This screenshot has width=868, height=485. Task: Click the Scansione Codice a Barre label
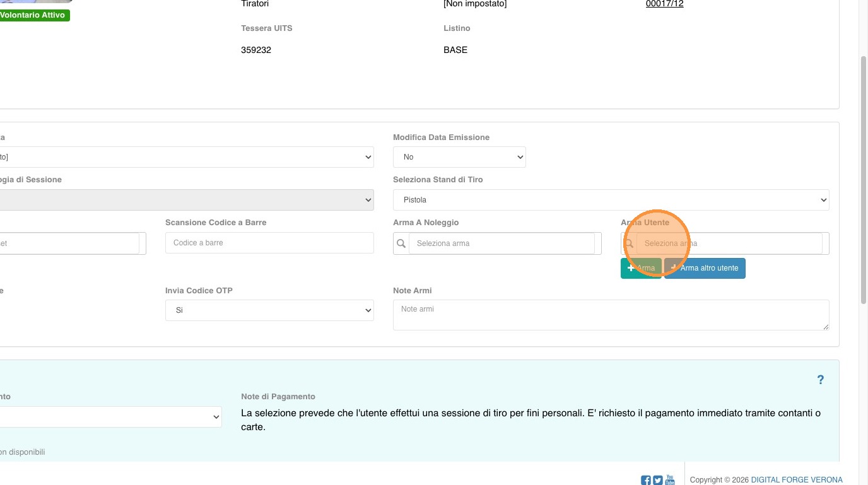[216, 223]
